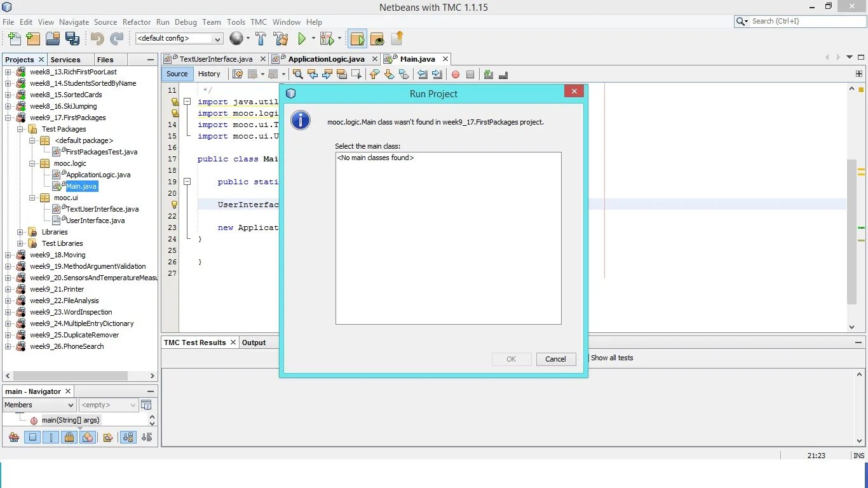868x488 pixels.
Task: Toggle Show Non-Public Members lock filter
Action: [x=69, y=437]
